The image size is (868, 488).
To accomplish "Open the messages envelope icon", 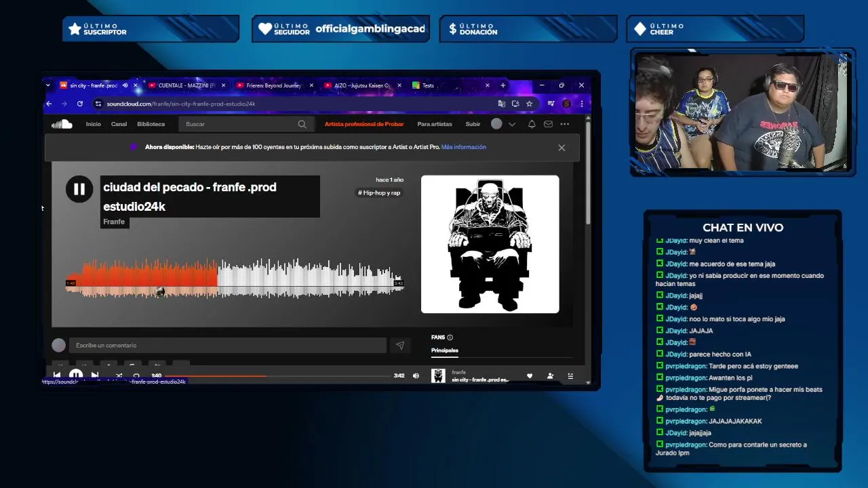I will click(x=548, y=124).
